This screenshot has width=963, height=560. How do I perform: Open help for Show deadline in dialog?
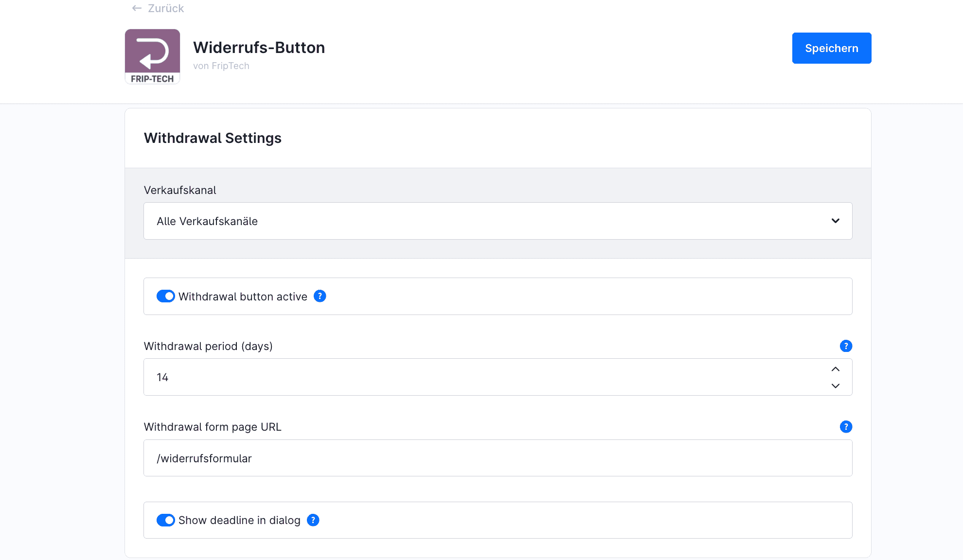(x=313, y=520)
